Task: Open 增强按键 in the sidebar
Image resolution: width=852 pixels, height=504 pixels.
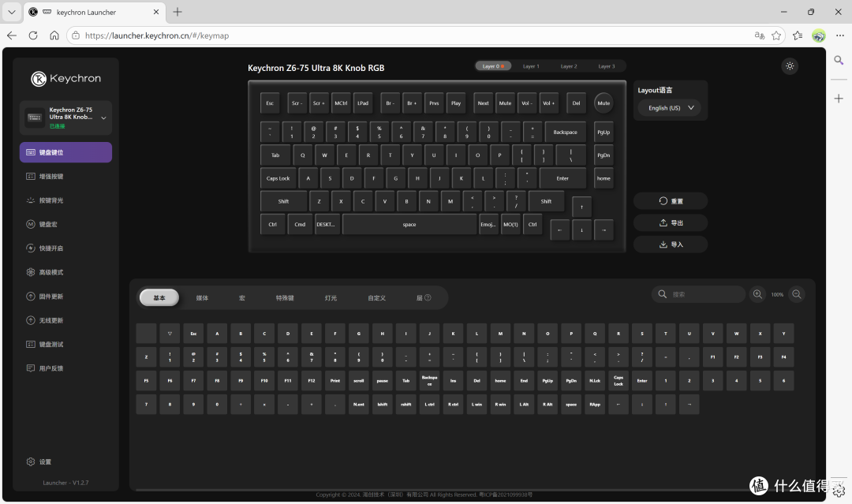Action: click(65, 177)
